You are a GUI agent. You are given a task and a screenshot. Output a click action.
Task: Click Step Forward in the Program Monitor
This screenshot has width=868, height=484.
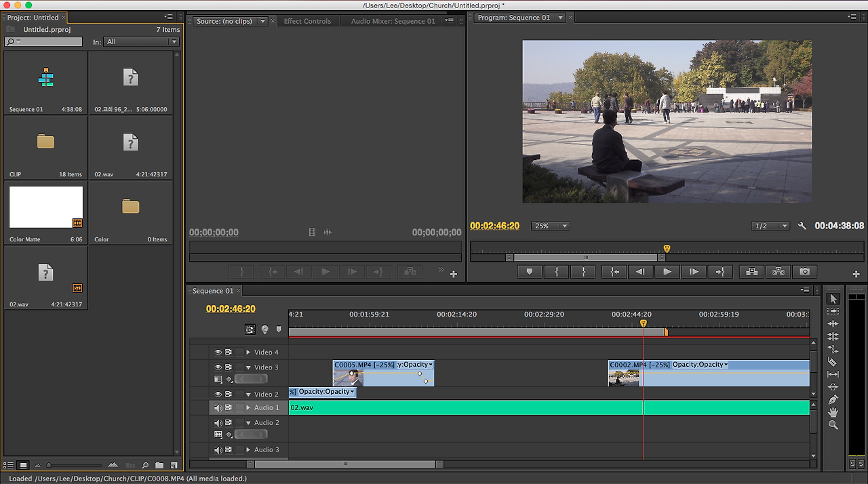pos(694,272)
